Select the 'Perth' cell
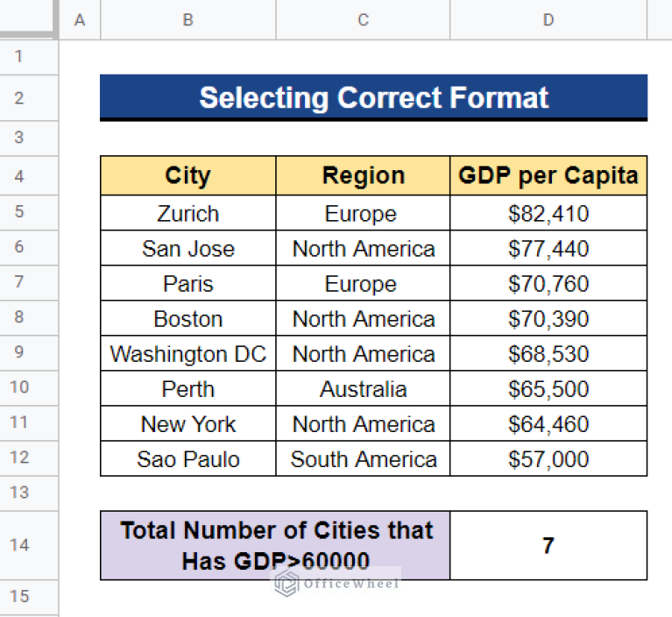Viewport: 672px width, 617px height. [x=188, y=389]
